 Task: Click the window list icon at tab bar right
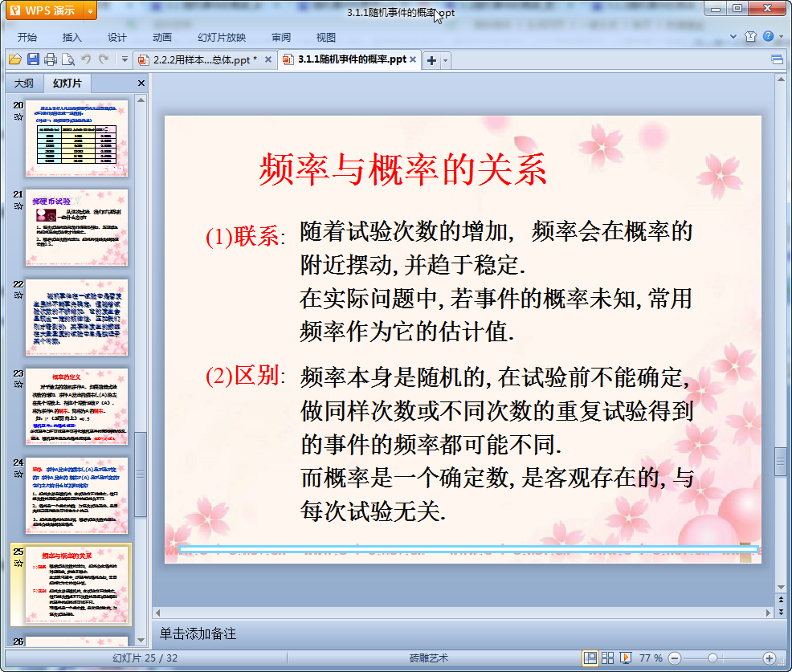coord(777,60)
